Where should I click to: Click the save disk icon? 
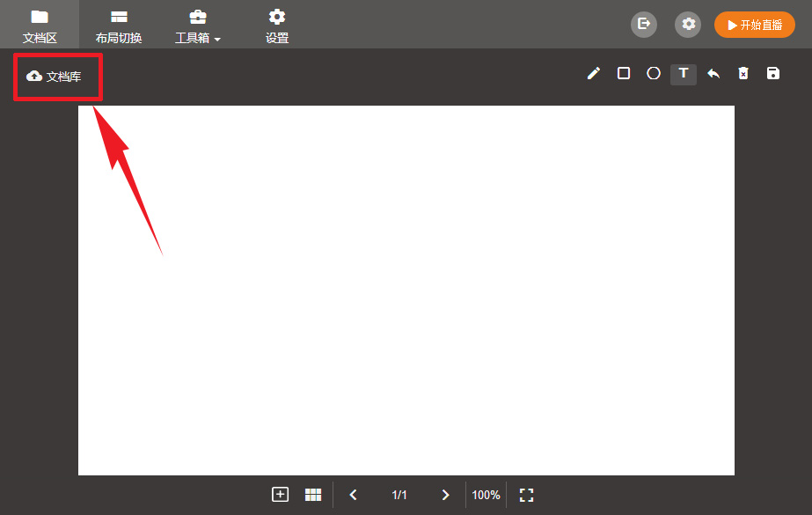click(x=773, y=74)
